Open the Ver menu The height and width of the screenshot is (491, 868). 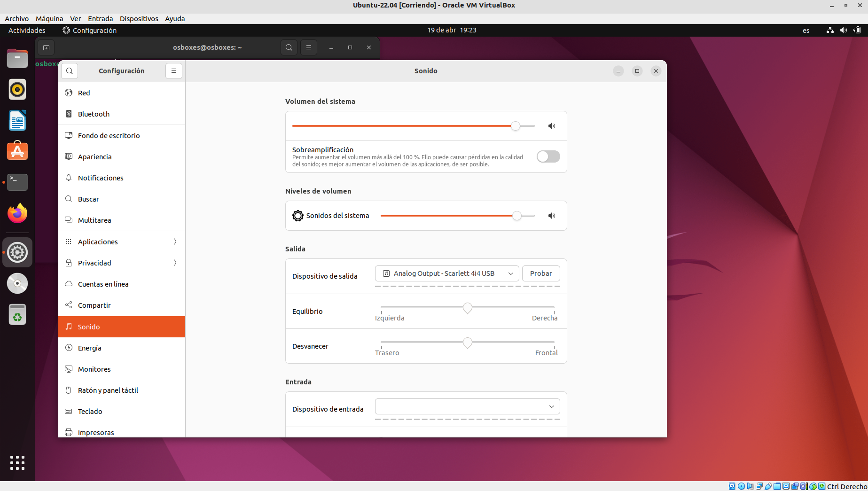76,19
